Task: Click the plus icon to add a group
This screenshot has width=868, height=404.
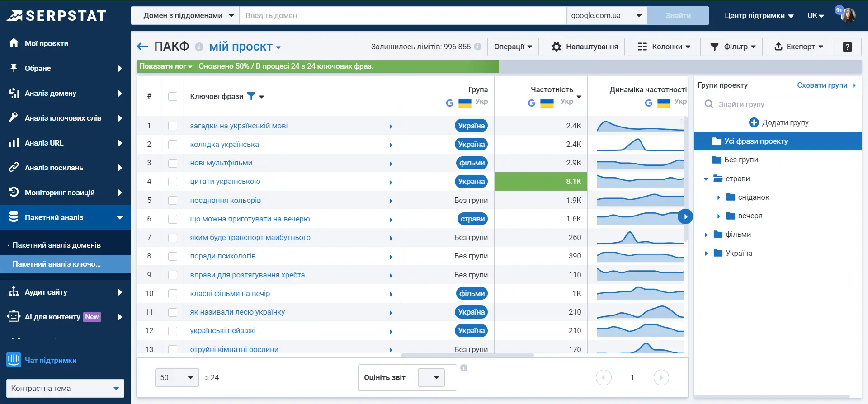Action: pyautogui.click(x=754, y=122)
